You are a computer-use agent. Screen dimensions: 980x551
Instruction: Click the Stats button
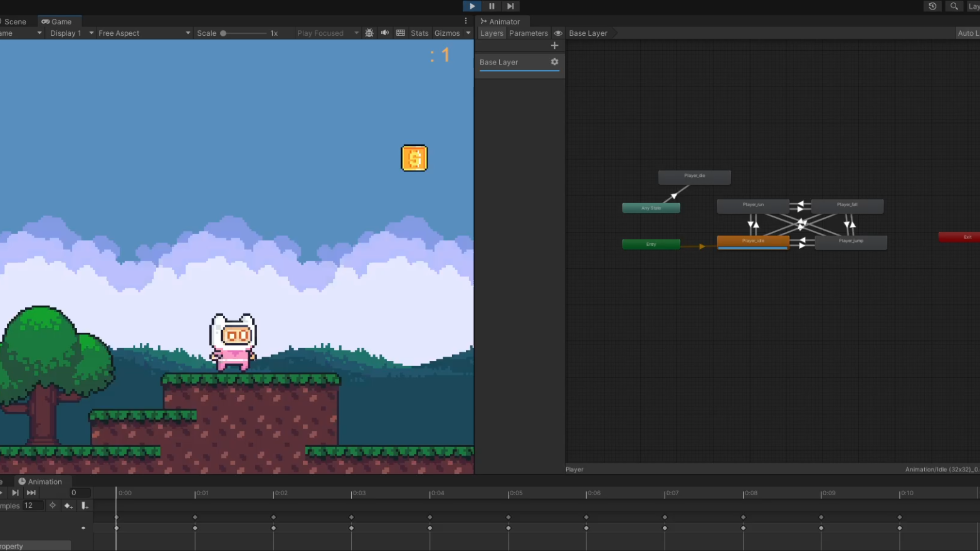(419, 33)
